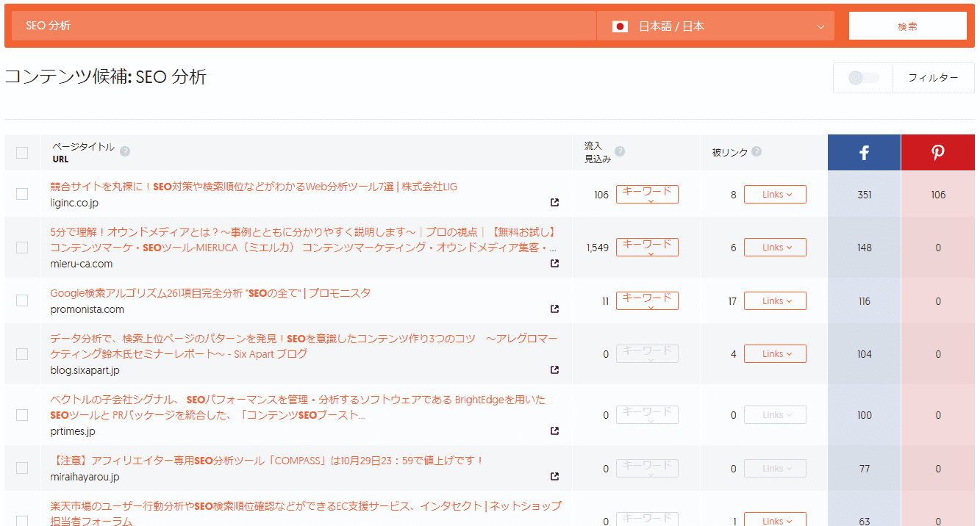Expand Links dropdown for promonista.com row

(x=775, y=301)
